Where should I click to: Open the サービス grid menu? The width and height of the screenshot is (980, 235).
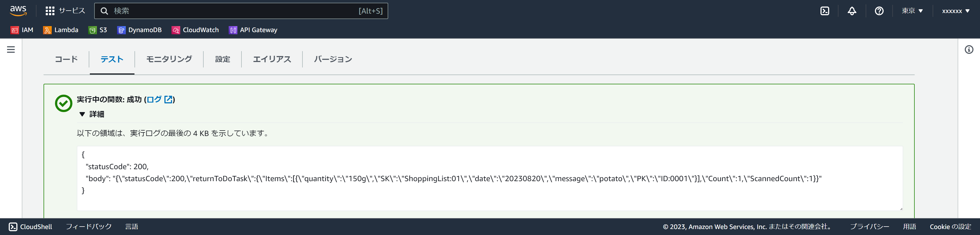[x=65, y=11]
